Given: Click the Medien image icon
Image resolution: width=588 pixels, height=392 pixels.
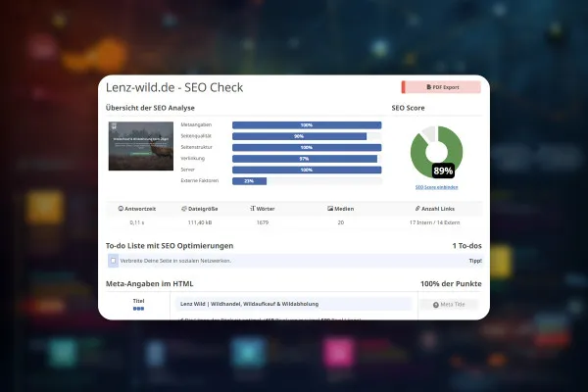Looking at the screenshot, I should tap(330, 209).
